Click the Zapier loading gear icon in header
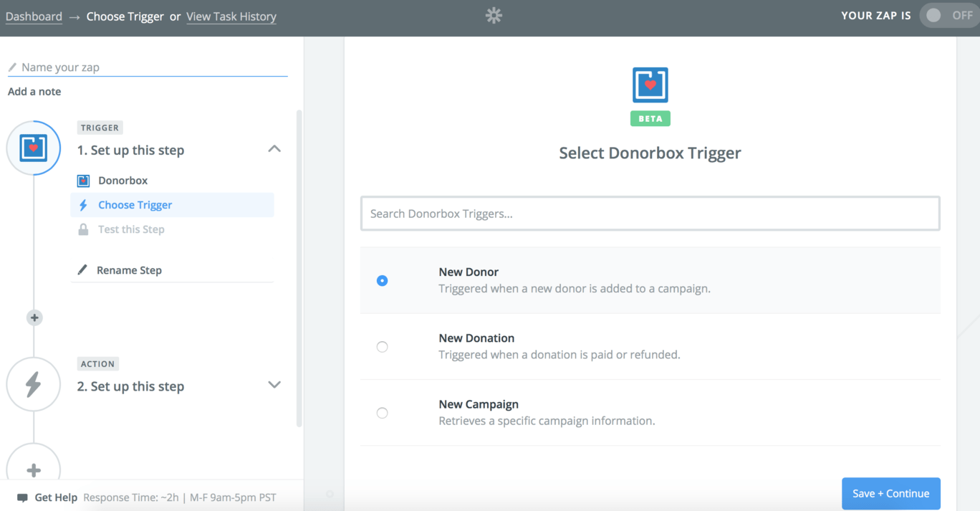The height and width of the screenshot is (511, 980). [x=494, y=16]
